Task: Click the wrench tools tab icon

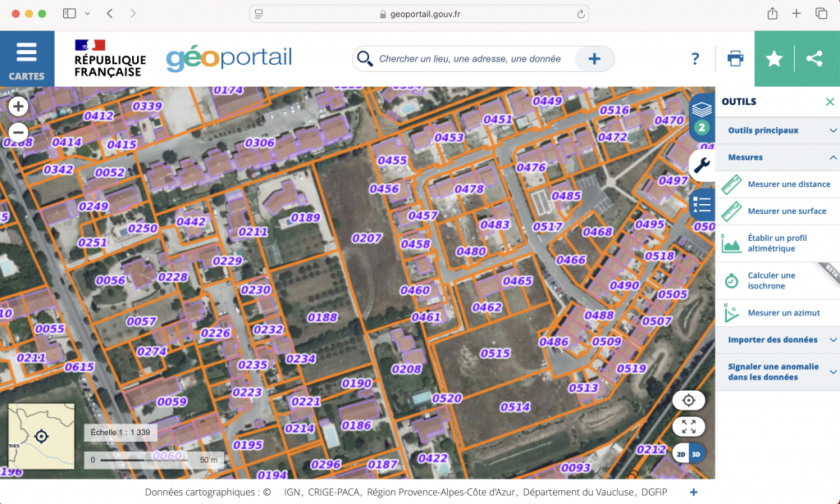Action: [x=701, y=166]
